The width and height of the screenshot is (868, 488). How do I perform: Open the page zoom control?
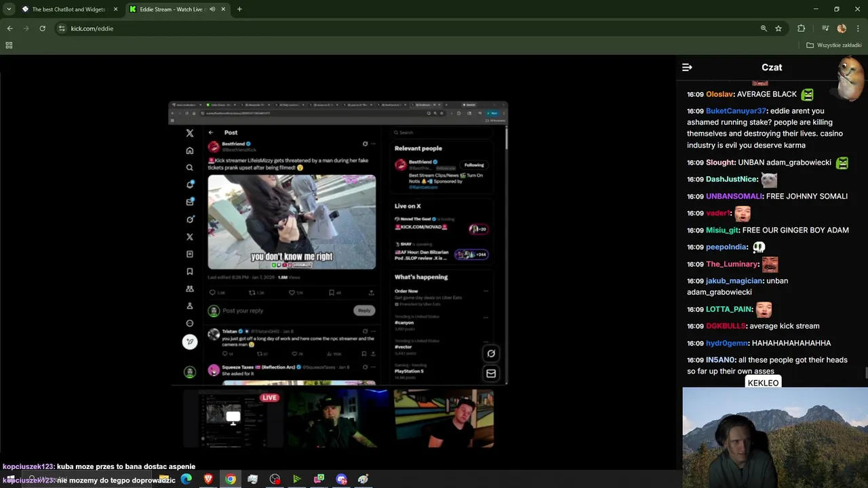pos(764,28)
